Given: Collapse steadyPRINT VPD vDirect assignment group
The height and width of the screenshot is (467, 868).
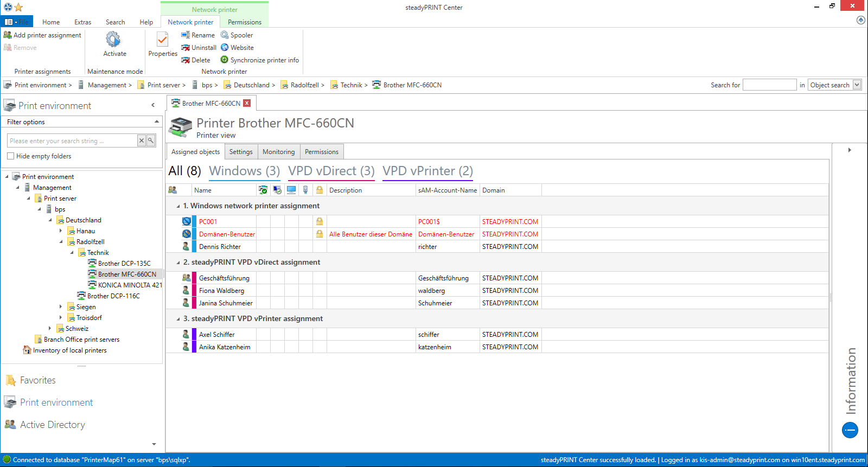Looking at the screenshot, I should point(178,263).
